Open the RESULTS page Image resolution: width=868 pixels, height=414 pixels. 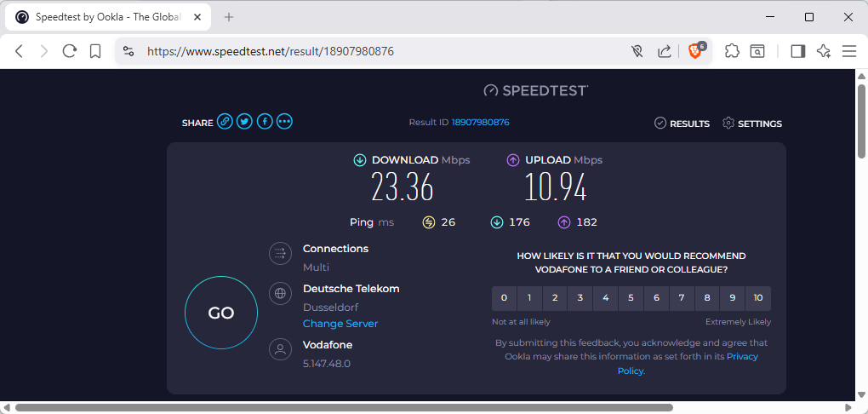682,124
